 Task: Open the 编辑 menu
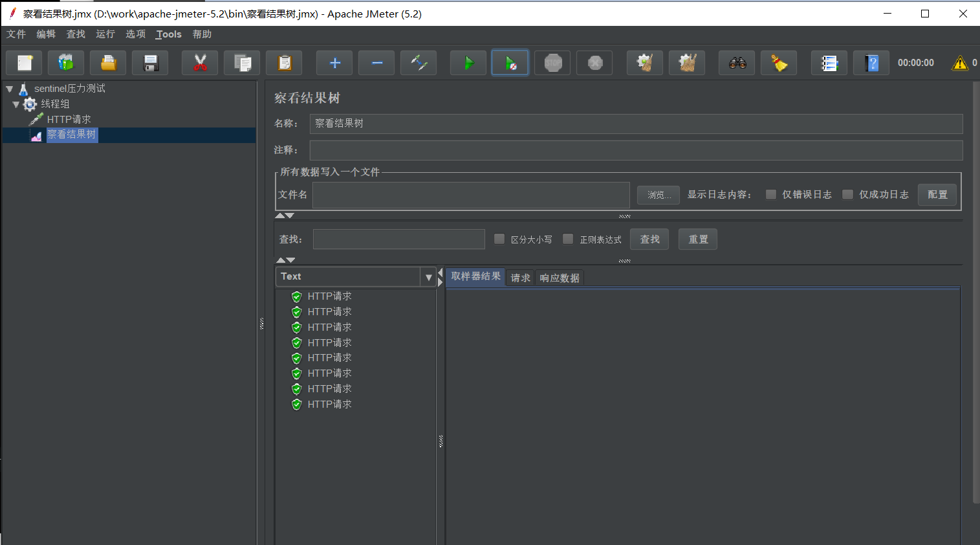[x=46, y=34]
